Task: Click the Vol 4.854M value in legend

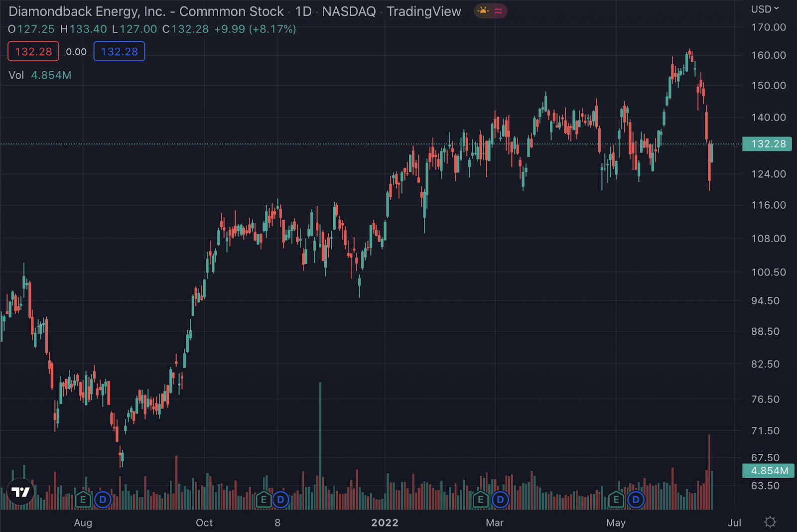Action: (51, 75)
